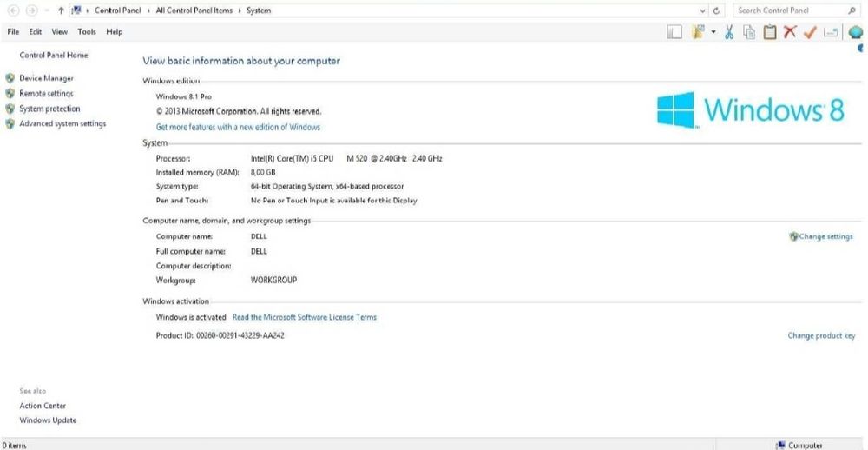Toggle the preview pane layout icon
868x450 pixels.
674,32
